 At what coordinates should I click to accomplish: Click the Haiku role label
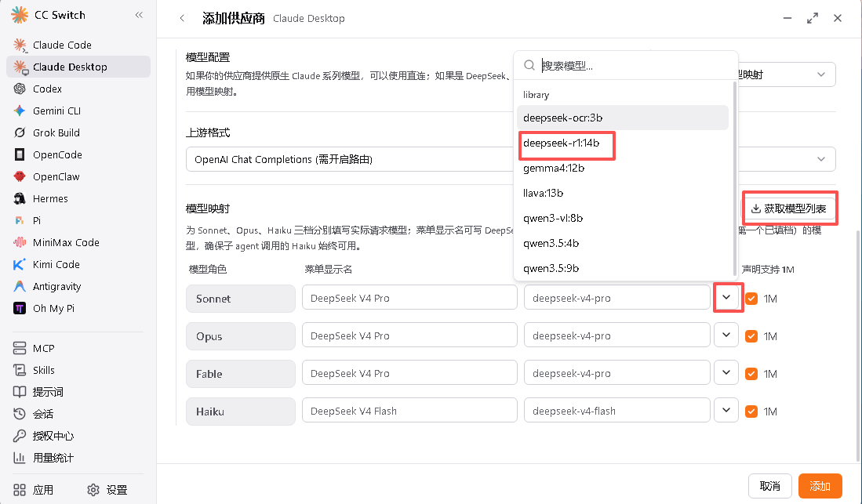pyautogui.click(x=240, y=411)
